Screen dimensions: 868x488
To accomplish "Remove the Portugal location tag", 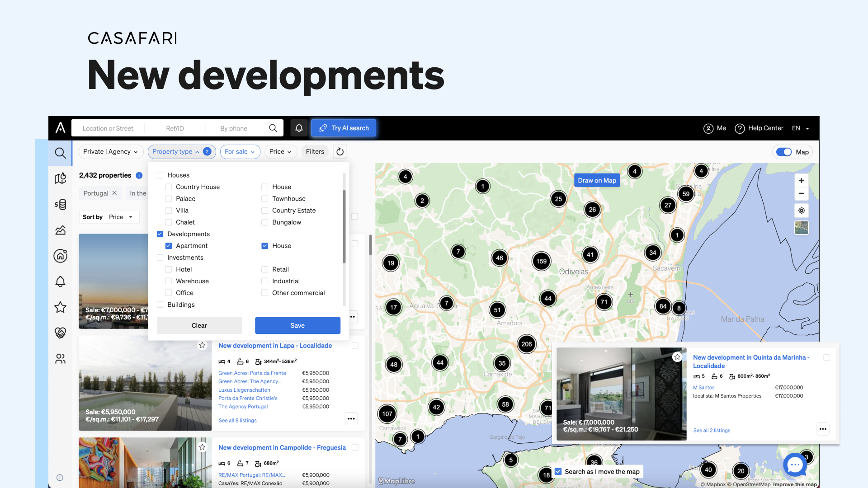I will pos(115,193).
